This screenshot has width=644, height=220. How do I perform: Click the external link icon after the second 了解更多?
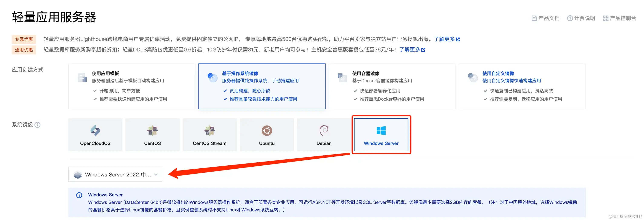(423, 50)
